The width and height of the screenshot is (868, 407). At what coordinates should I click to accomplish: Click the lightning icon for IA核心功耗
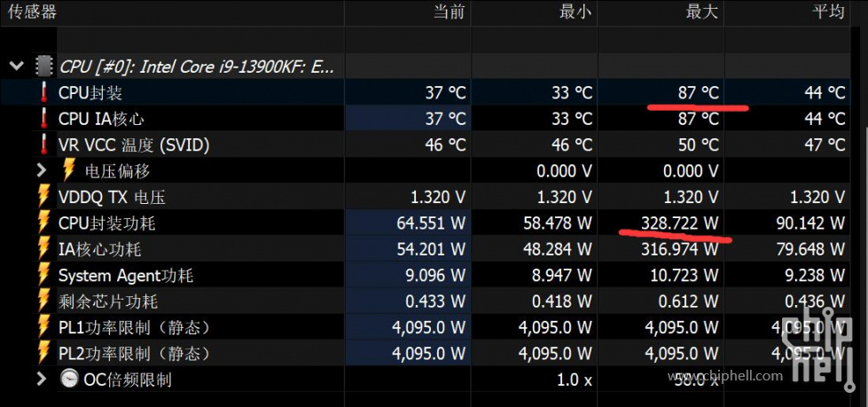click(44, 248)
